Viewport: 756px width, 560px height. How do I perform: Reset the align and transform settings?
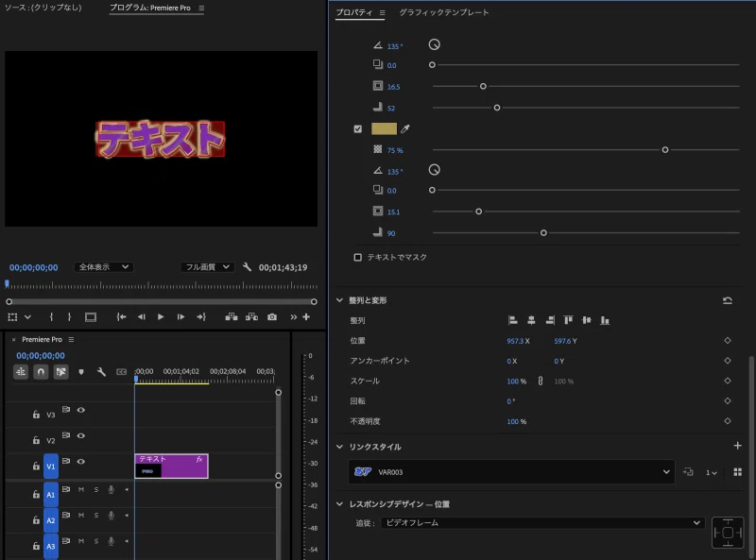coord(727,300)
